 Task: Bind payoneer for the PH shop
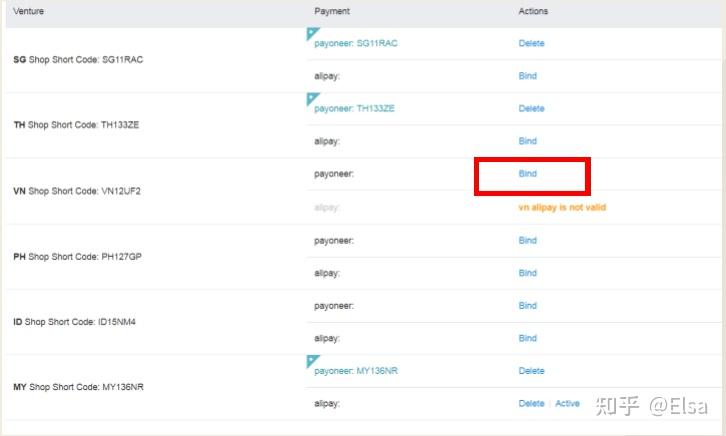pyautogui.click(x=527, y=240)
